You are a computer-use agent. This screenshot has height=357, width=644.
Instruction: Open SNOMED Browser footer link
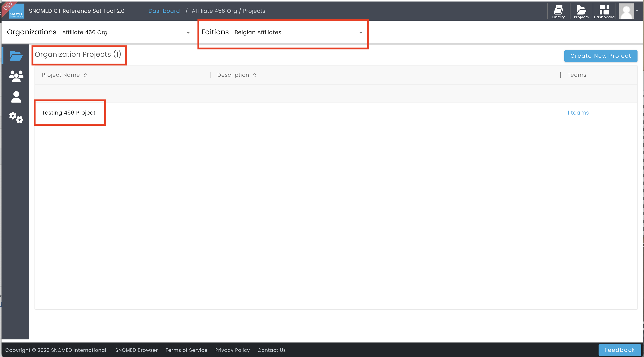(136, 350)
